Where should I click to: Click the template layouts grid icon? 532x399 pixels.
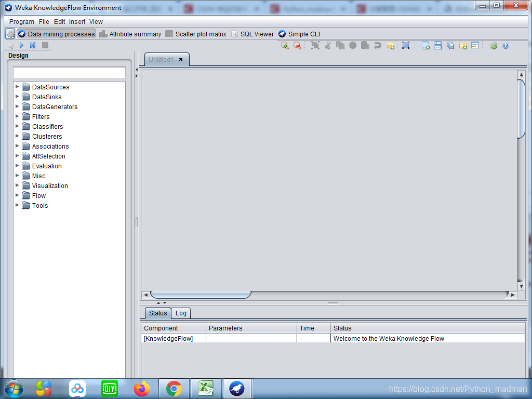click(475, 45)
